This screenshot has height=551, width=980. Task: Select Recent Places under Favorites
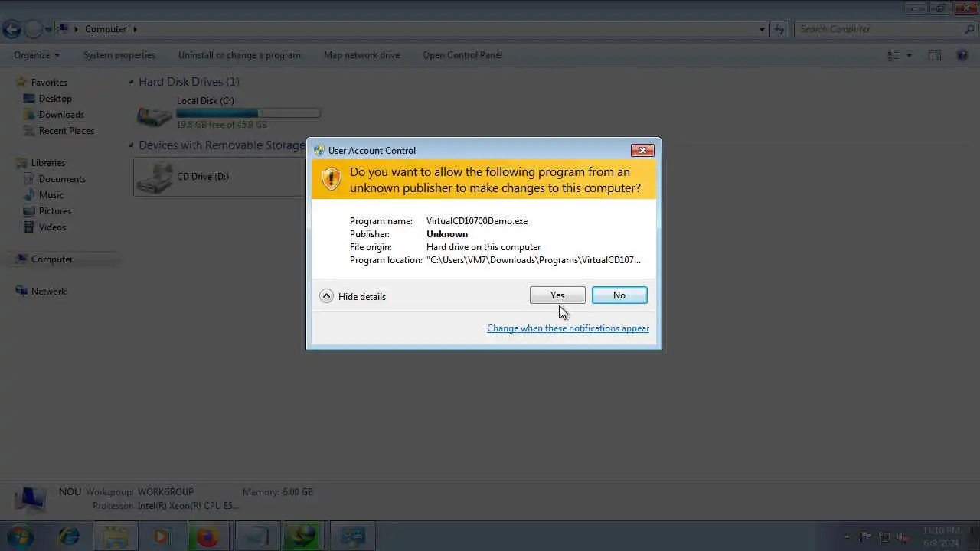click(x=67, y=131)
